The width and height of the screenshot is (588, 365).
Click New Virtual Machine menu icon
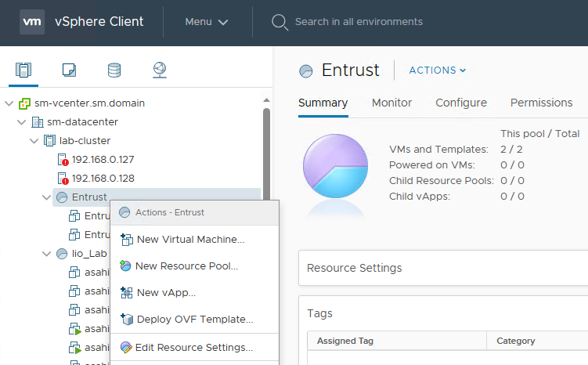pos(126,240)
